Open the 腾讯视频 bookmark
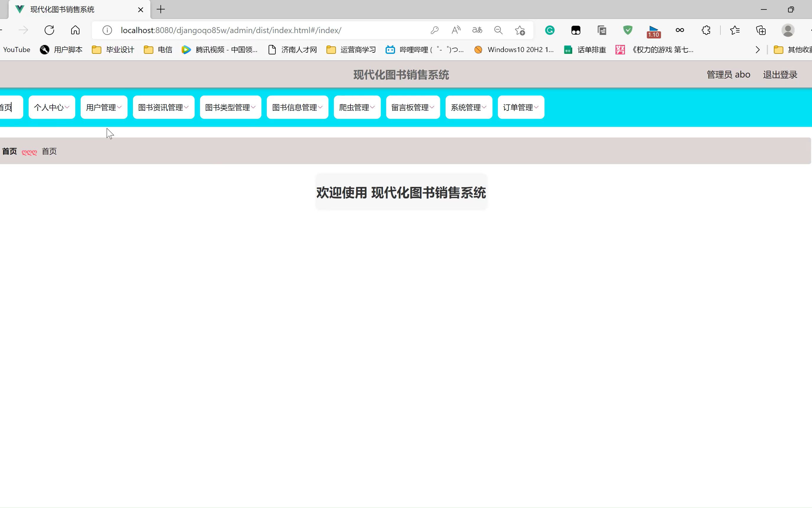The width and height of the screenshot is (812, 508). coord(220,50)
